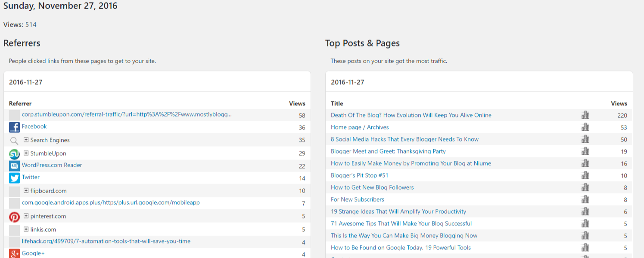The height and width of the screenshot is (258, 644).
Task: Expand the linkis.com referrer group
Action: point(25,229)
